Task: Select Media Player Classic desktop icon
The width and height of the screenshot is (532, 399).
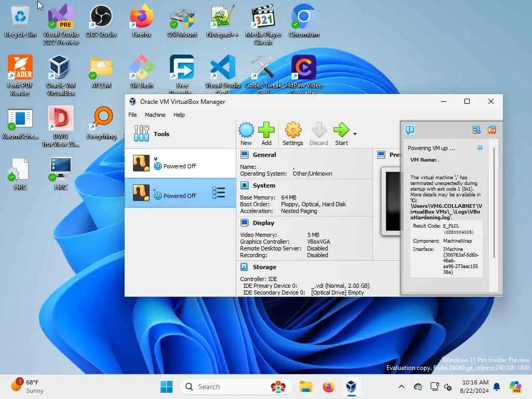Action: pos(263,25)
